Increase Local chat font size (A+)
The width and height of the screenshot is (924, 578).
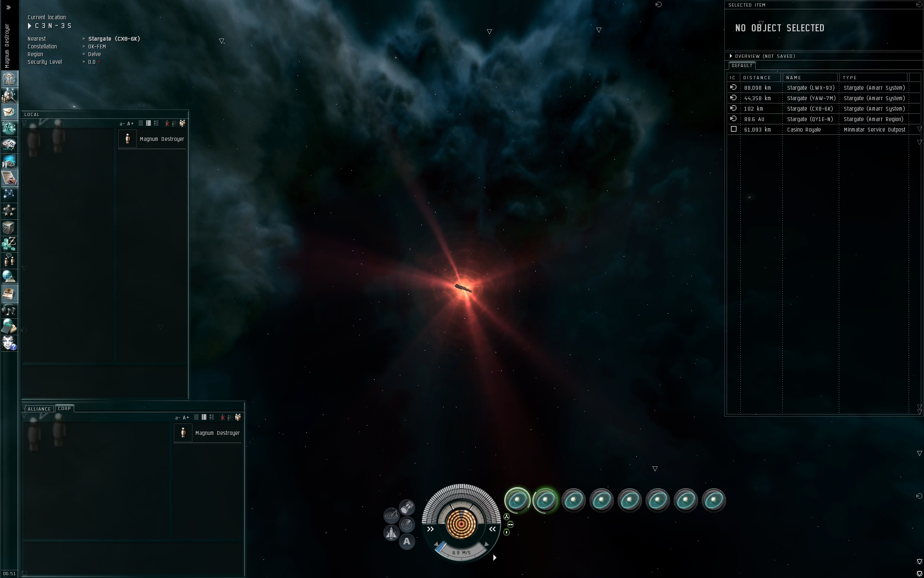131,124
